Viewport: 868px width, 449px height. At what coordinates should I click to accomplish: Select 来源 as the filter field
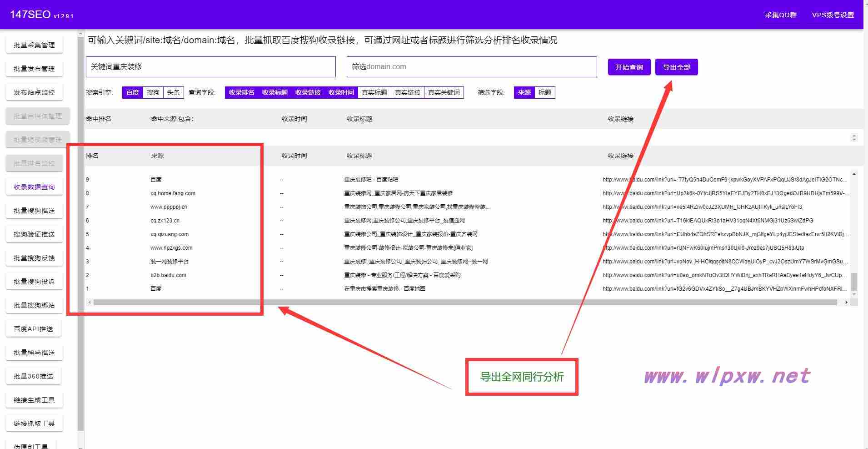[x=524, y=92]
